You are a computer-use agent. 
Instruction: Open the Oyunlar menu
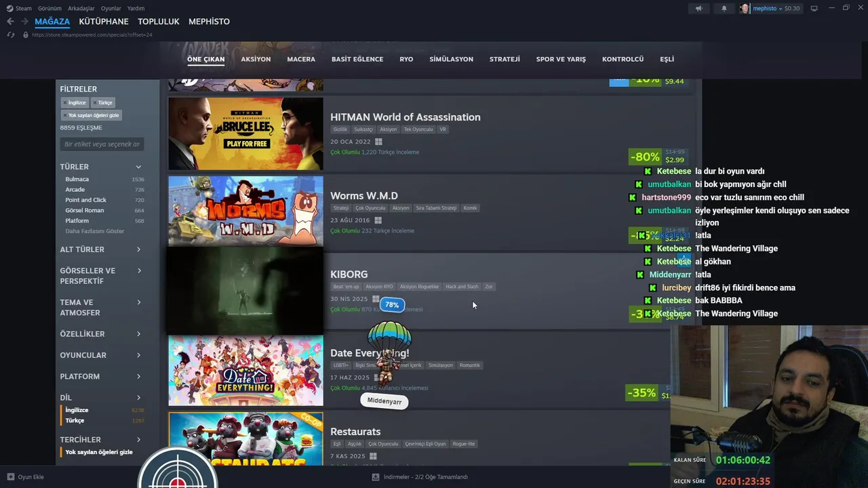point(111,8)
